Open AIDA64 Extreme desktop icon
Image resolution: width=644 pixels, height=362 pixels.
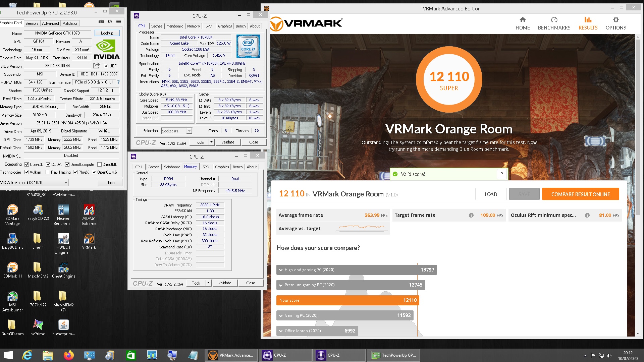point(89,215)
